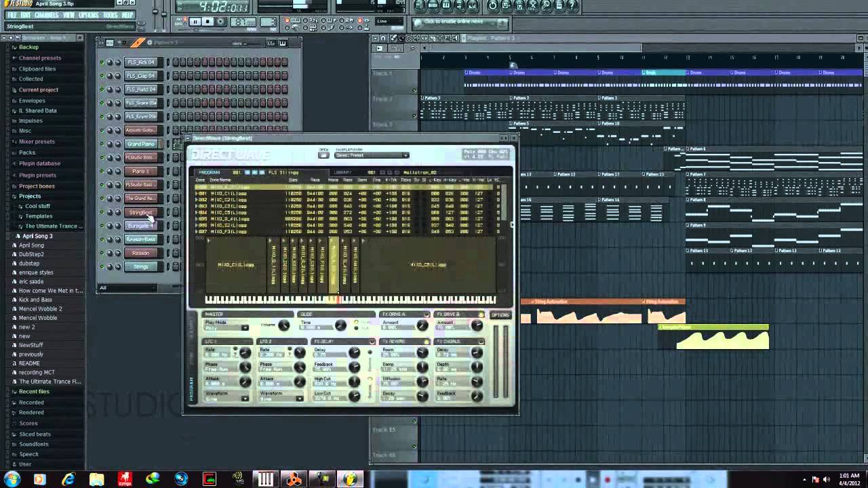Select the FLS_Kick 04 channel button
The image size is (868, 488).
141,62
